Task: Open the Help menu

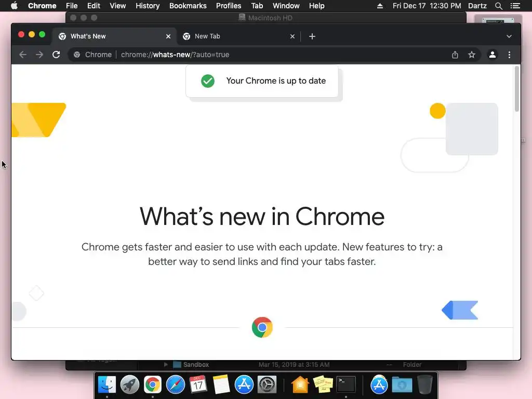Action: point(316,6)
